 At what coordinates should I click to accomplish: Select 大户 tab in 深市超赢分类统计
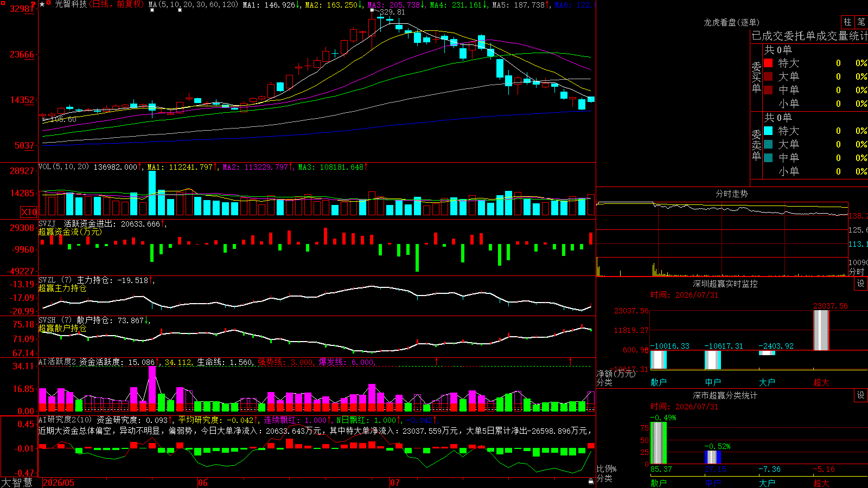pyautogui.click(x=767, y=483)
